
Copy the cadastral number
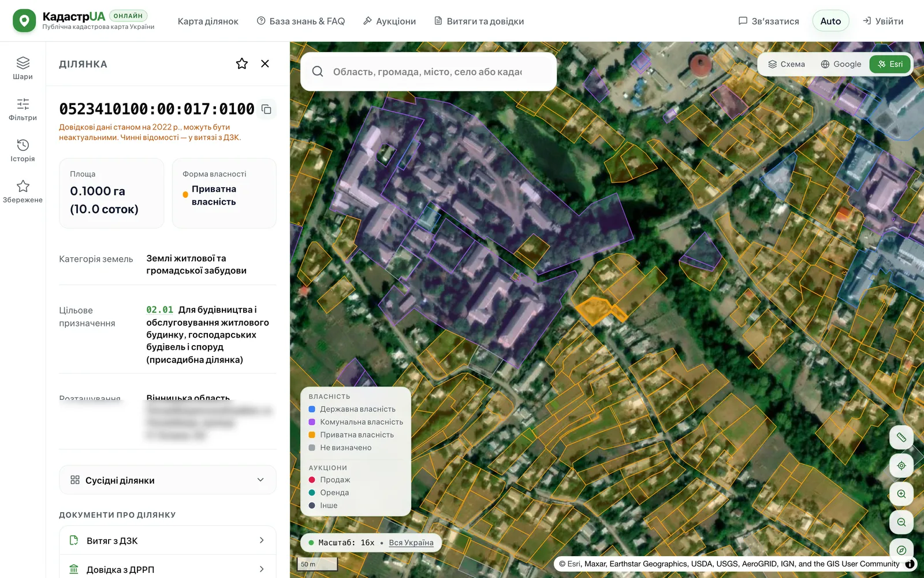[x=266, y=109]
